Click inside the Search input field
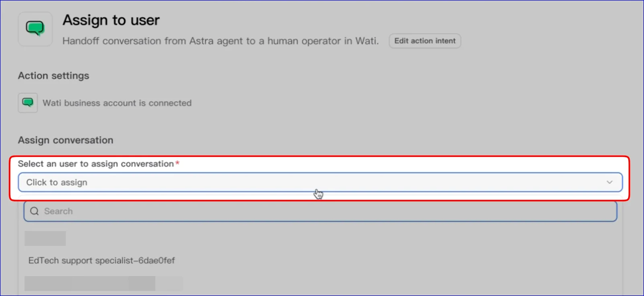The image size is (644, 296). [161, 211]
